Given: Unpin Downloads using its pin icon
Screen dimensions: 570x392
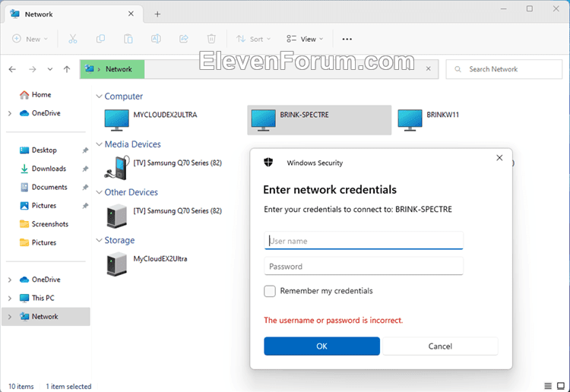Looking at the screenshot, I should click(85, 169).
